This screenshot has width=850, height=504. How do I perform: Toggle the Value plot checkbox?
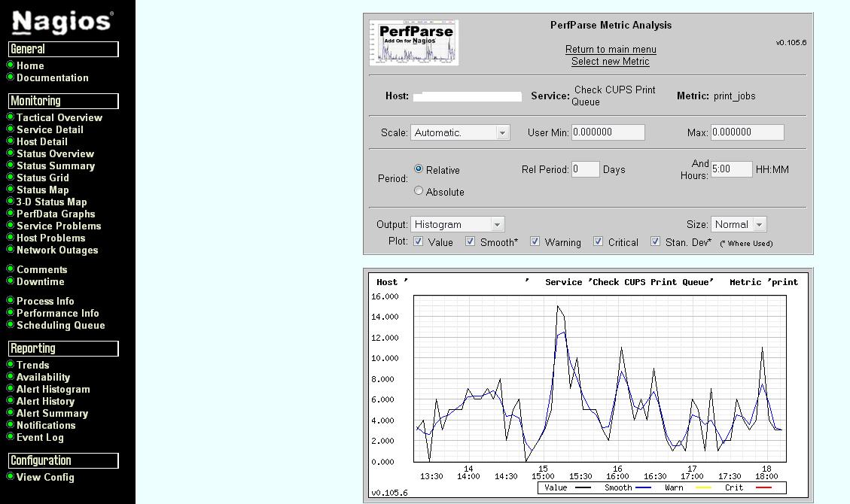(419, 241)
